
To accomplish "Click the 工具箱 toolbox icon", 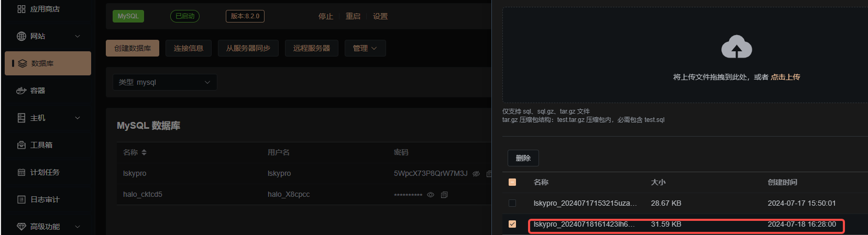I will click(x=21, y=145).
